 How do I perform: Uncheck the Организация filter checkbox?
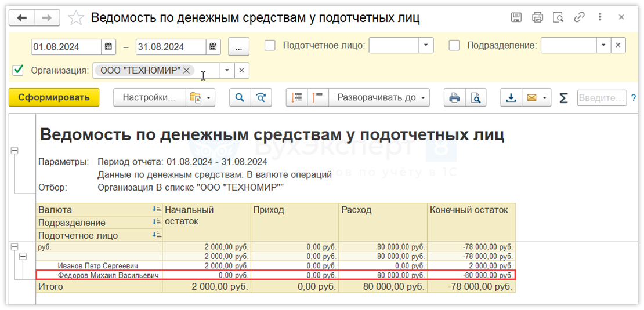point(19,70)
